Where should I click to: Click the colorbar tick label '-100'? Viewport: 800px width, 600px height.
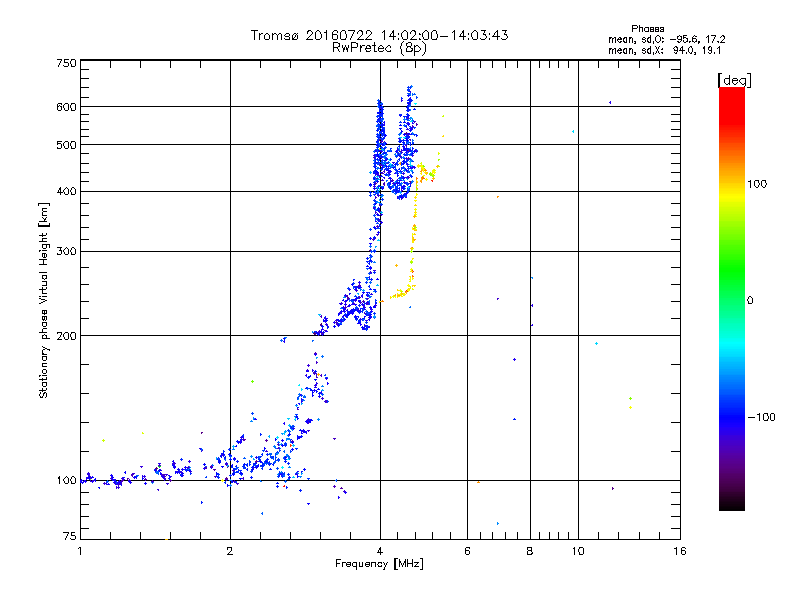[x=761, y=417]
